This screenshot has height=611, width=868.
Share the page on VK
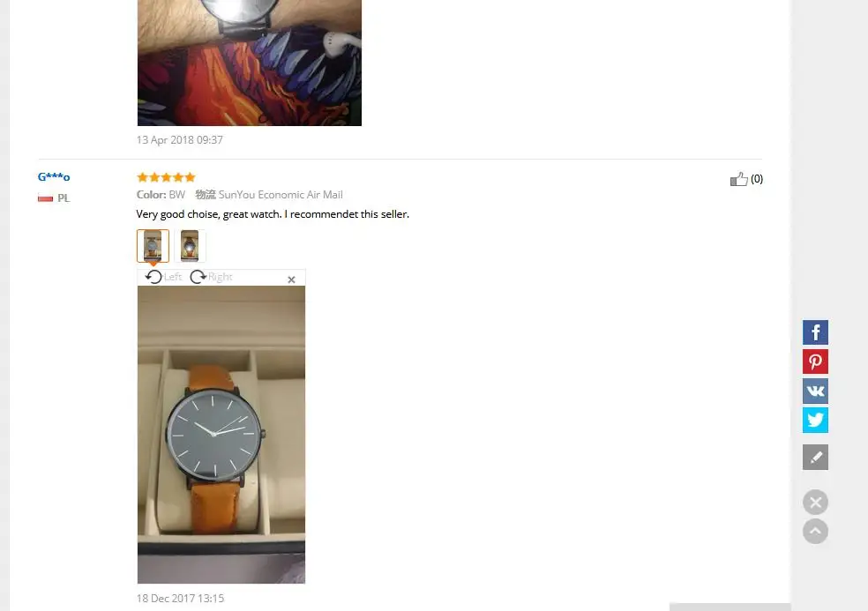[x=815, y=391]
